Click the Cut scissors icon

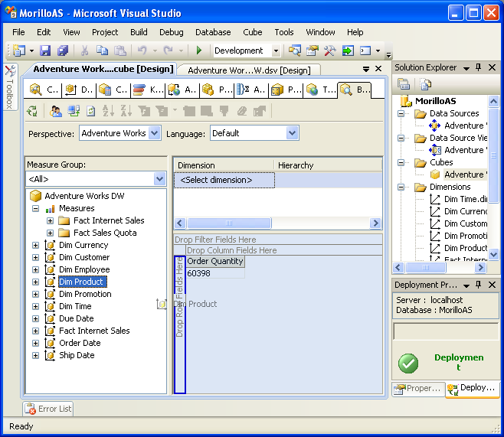(84, 51)
